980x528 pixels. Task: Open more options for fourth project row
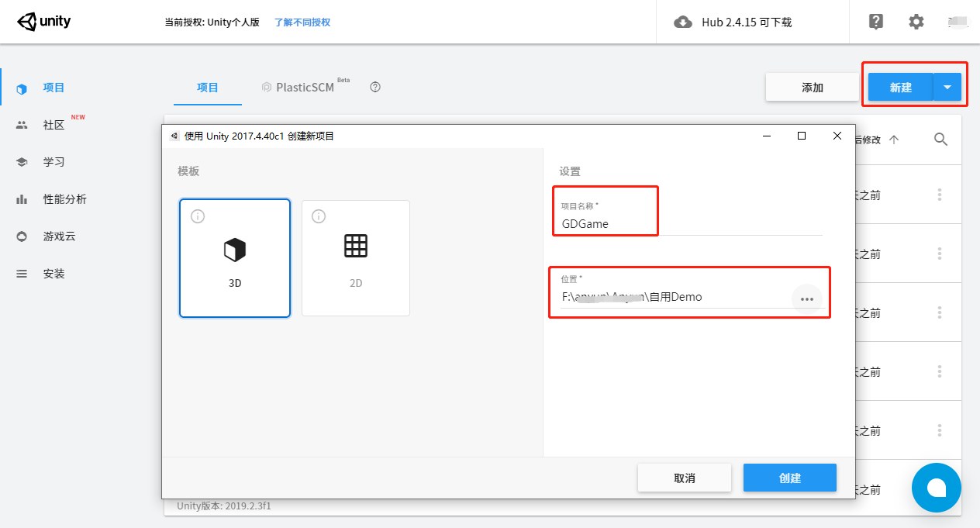click(x=940, y=371)
